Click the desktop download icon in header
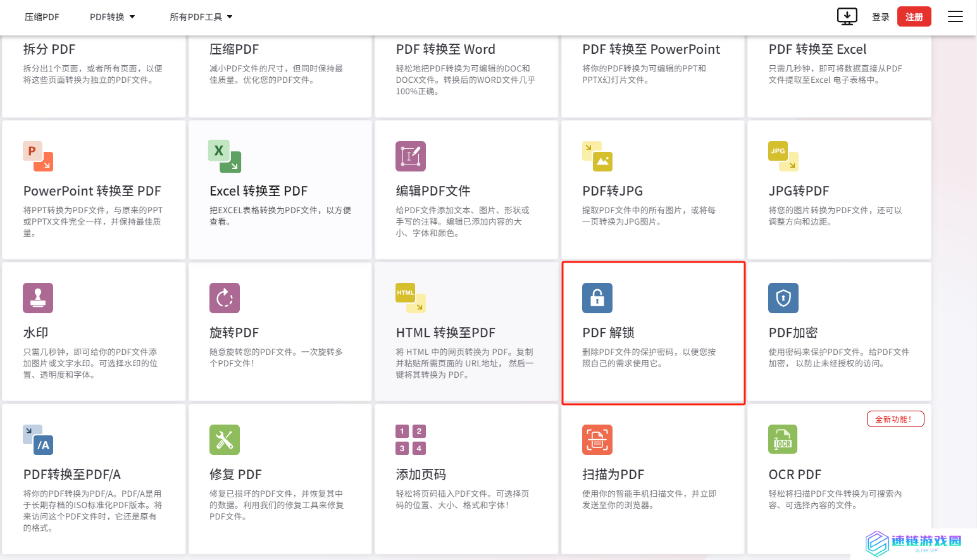Viewport: 977px width, 560px height. [x=847, y=16]
